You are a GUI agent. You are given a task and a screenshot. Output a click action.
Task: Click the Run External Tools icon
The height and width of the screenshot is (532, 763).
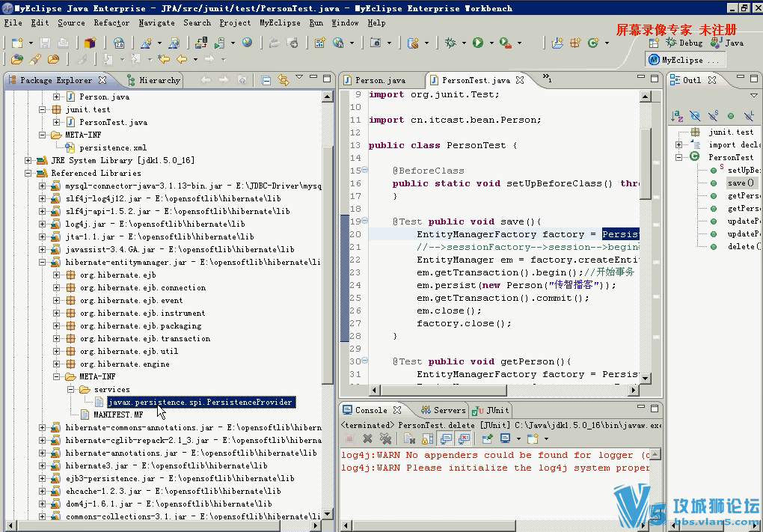pos(506,43)
